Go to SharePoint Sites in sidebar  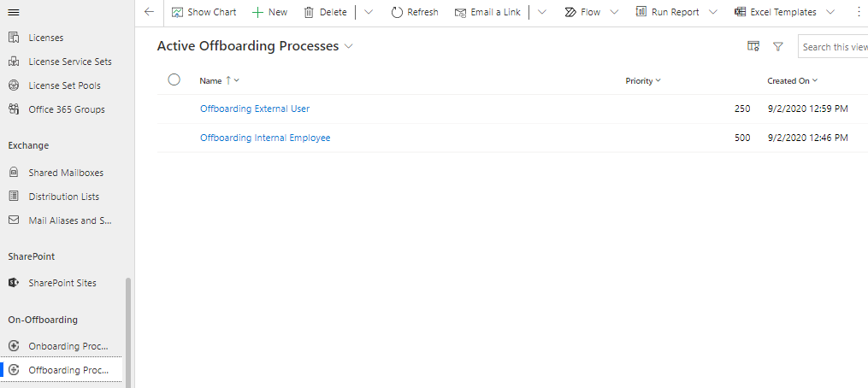click(62, 283)
